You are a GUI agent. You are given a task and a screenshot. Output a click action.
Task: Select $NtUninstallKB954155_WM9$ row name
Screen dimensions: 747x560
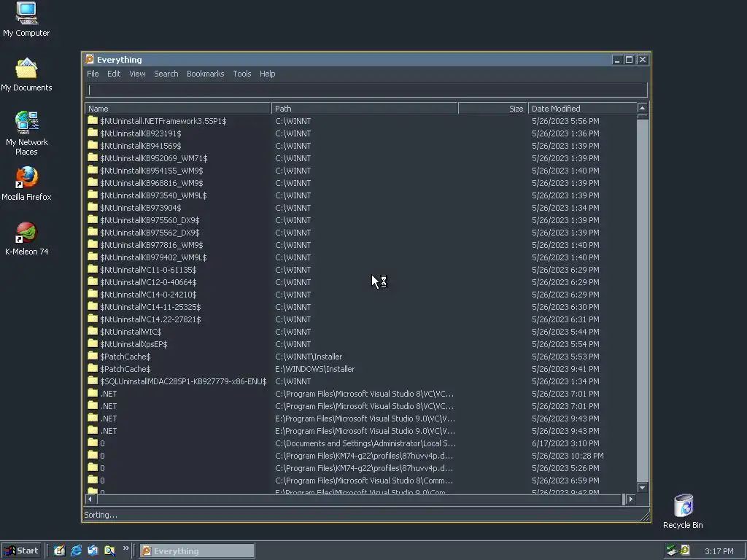point(152,171)
